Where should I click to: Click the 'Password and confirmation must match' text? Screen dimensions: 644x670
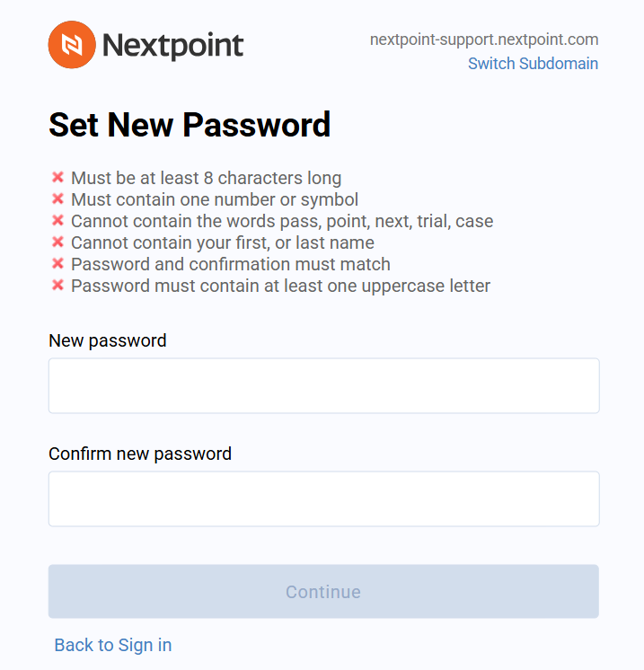coord(231,264)
